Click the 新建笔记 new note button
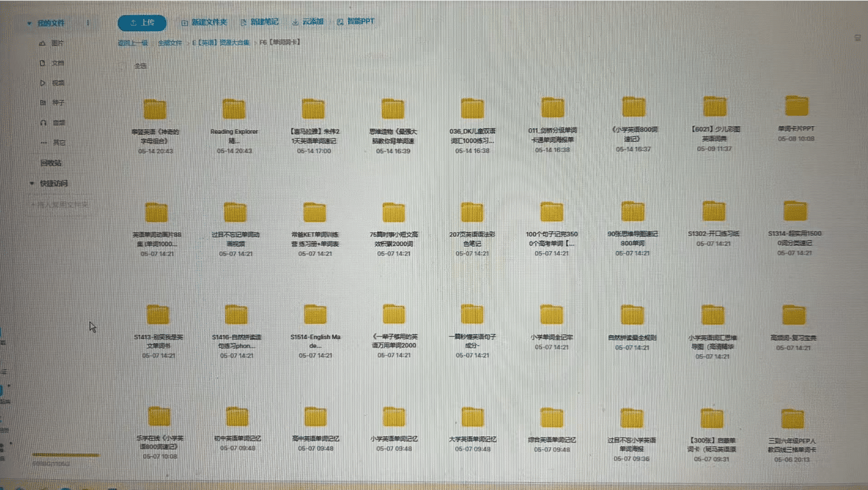This screenshot has width=868, height=490. [260, 22]
